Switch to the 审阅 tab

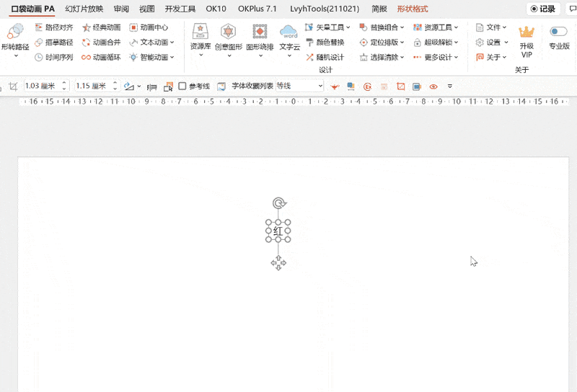(121, 9)
